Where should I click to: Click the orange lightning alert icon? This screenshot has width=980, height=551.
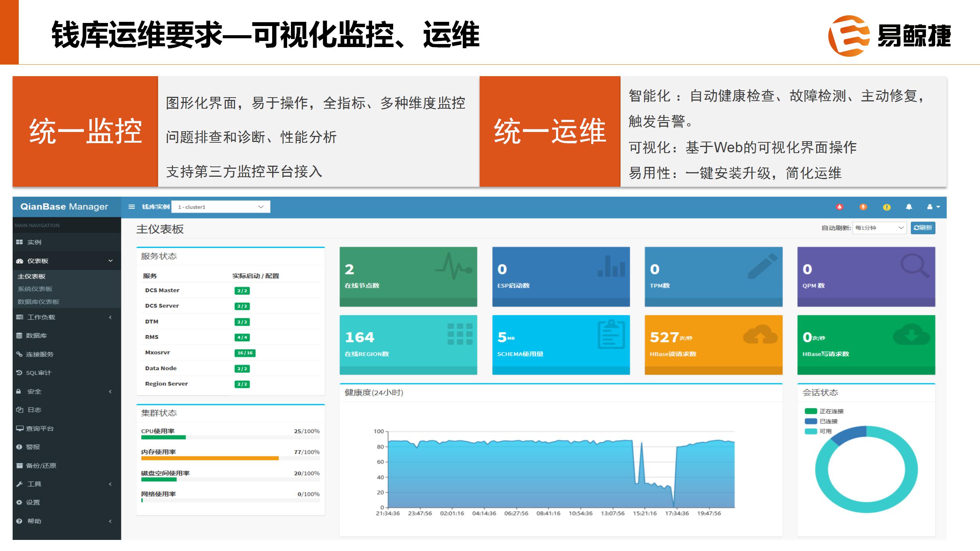coord(863,207)
